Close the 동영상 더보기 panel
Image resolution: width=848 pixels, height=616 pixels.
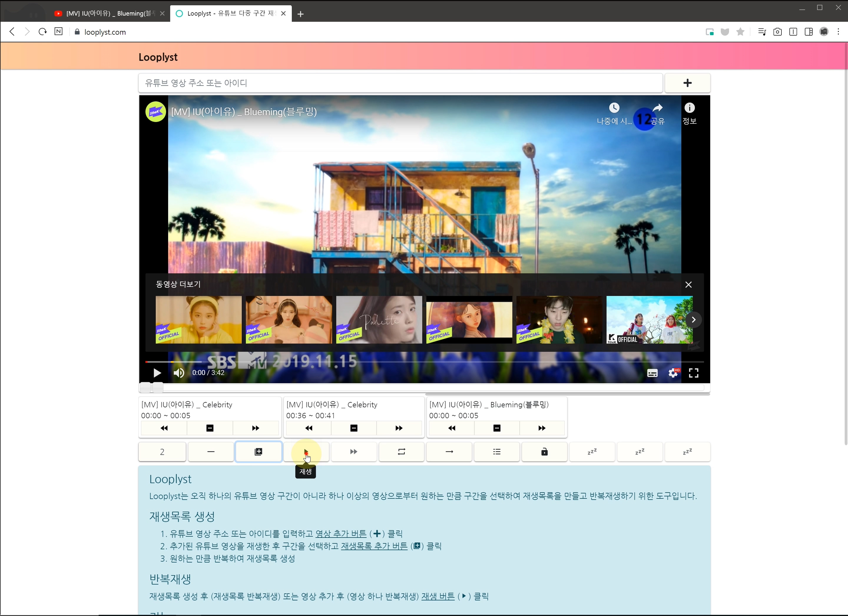[x=688, y=285]
